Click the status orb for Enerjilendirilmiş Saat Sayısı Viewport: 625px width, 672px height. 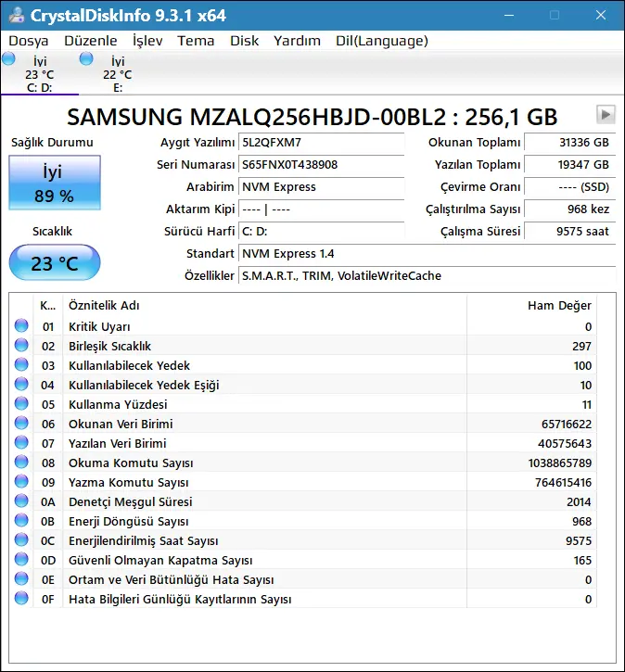(21, 539)
